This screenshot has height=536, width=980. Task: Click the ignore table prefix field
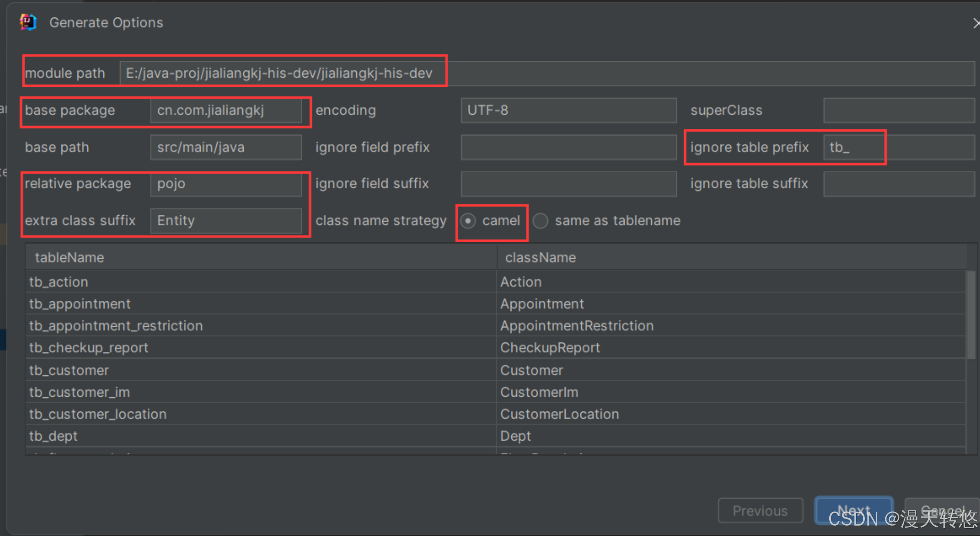898,147
